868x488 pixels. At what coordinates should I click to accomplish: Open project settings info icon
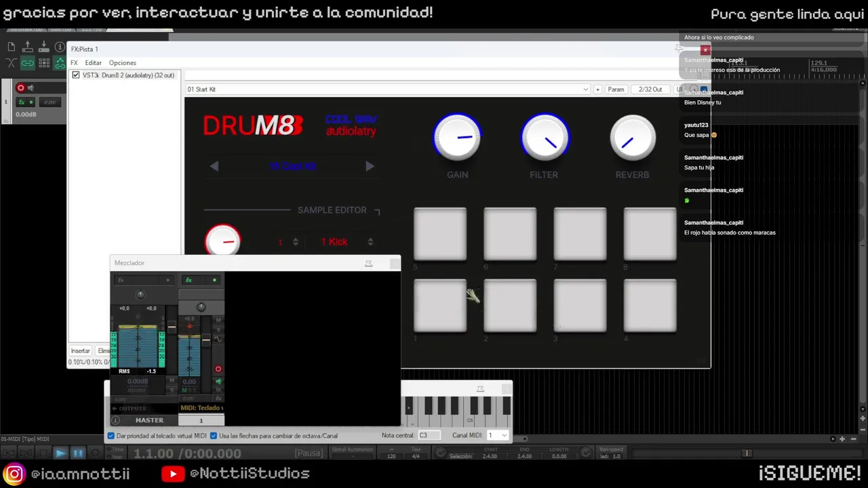60,46
